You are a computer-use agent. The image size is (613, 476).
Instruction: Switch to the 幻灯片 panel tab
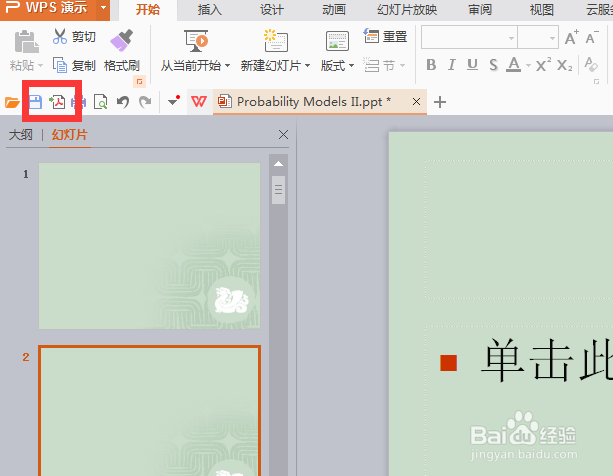point(70,135)
